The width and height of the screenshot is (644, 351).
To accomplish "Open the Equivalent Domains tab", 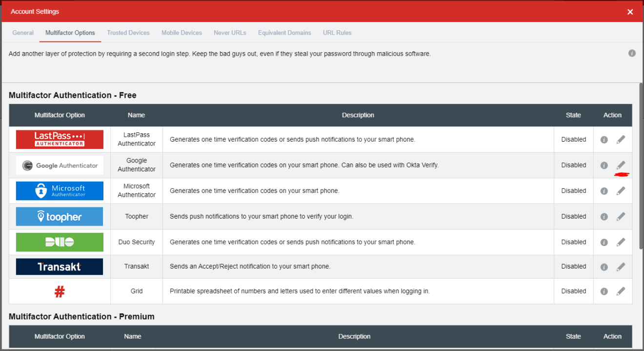I will pos(284,33).
